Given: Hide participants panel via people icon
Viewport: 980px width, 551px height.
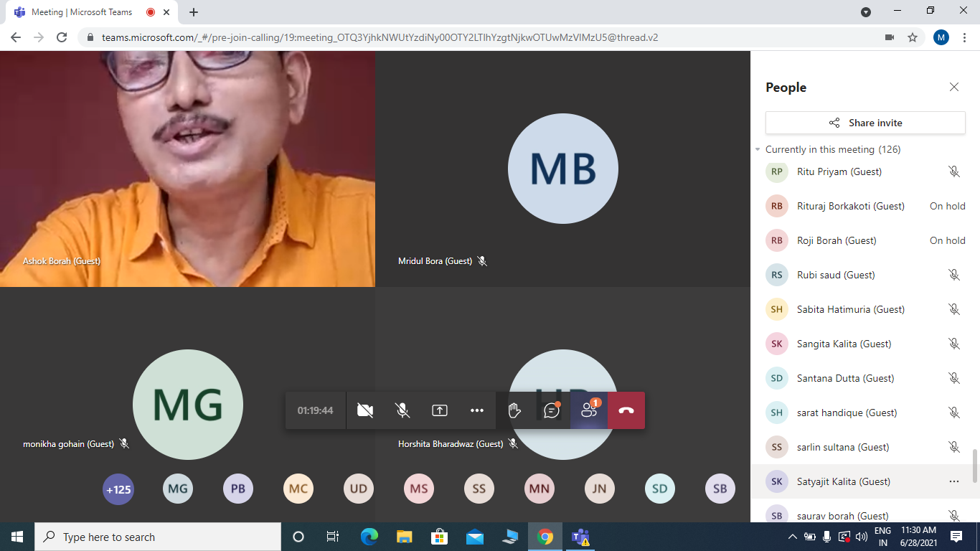Looking at the screenshot, I should coord(589,410).
